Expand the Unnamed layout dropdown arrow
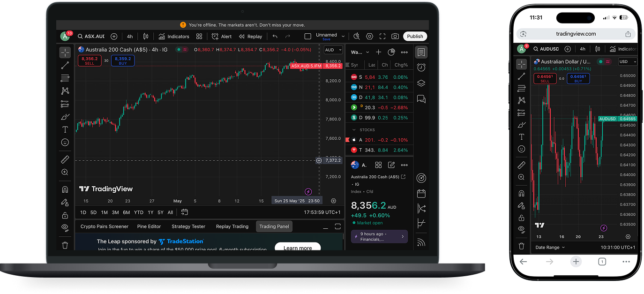Image resolution: width=644 pixels, height=294 pixels. (x=343, y=37)
